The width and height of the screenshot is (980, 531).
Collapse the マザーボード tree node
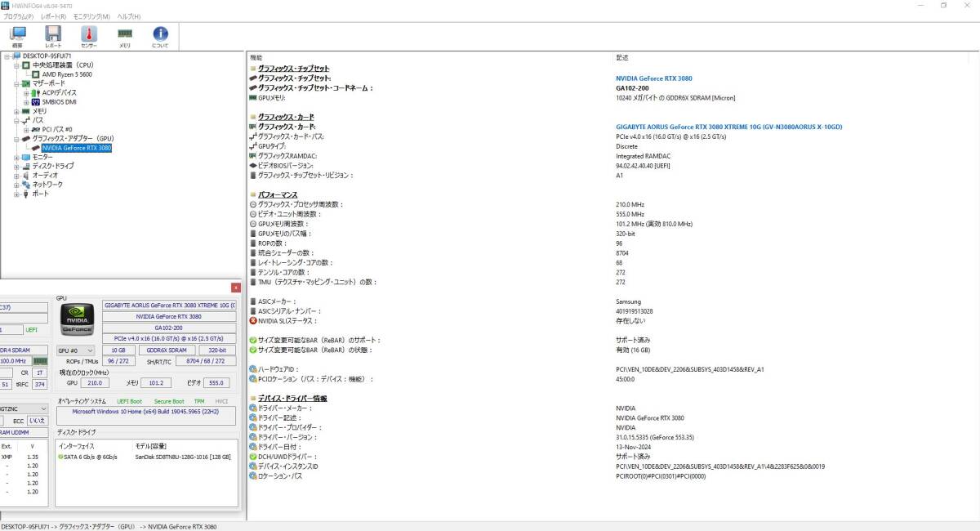click(x=16, y=83)
